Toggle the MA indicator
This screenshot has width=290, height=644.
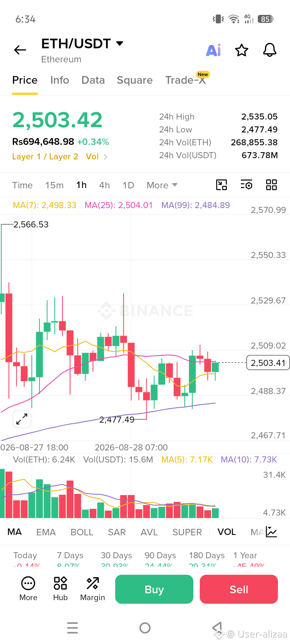click(14, 532)
